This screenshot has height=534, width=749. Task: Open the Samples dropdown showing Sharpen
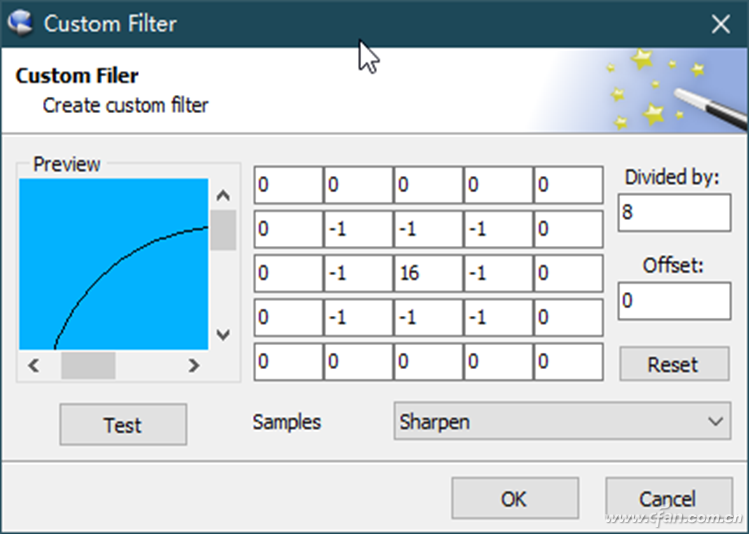pyautogui.click(x=561, y=422)
